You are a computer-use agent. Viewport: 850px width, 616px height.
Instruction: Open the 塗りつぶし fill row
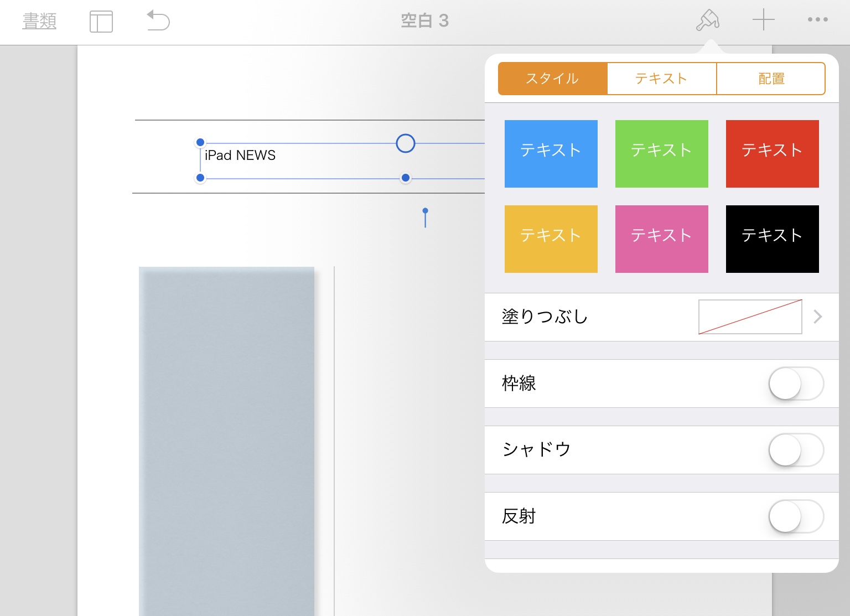click(662, 317)
